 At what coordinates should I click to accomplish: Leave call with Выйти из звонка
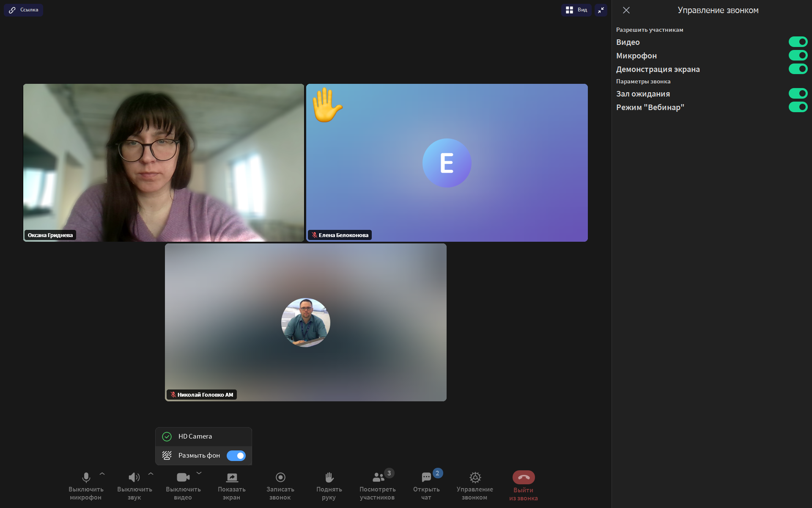[x=524, y=478]
